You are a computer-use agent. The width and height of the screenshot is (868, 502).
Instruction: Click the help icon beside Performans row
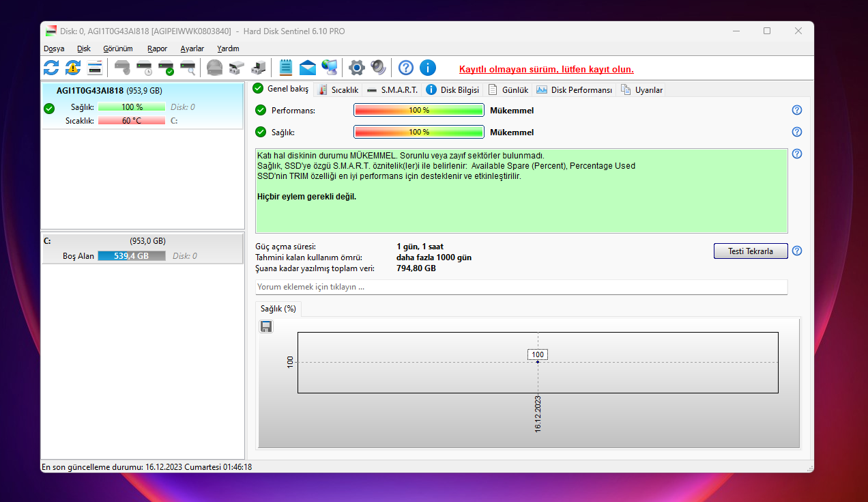[796, 110]
